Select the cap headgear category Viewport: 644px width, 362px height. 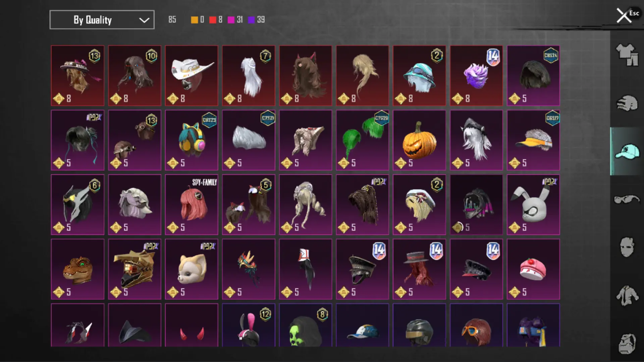627,152
